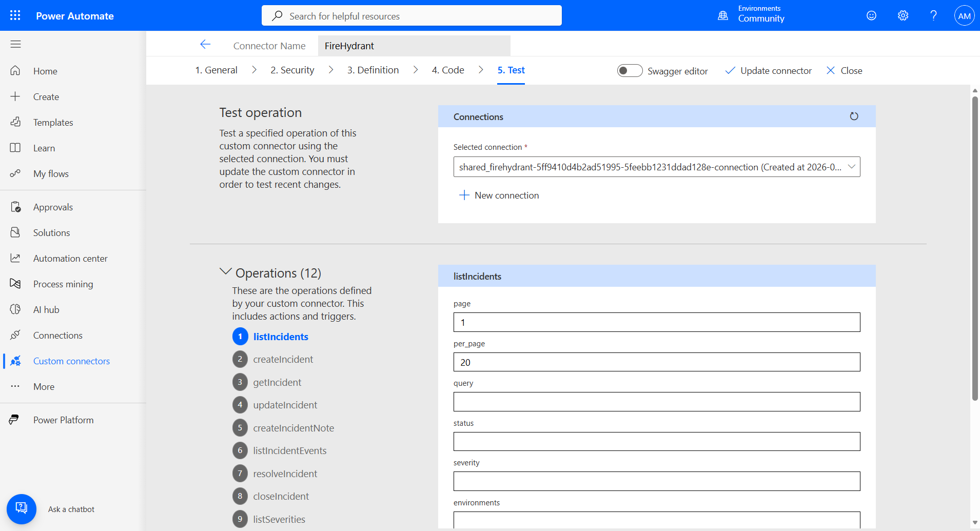Click the search for helpful resources box
This screenshot has height=531, width=980.
pyautogui.click(x=411, y=15)
